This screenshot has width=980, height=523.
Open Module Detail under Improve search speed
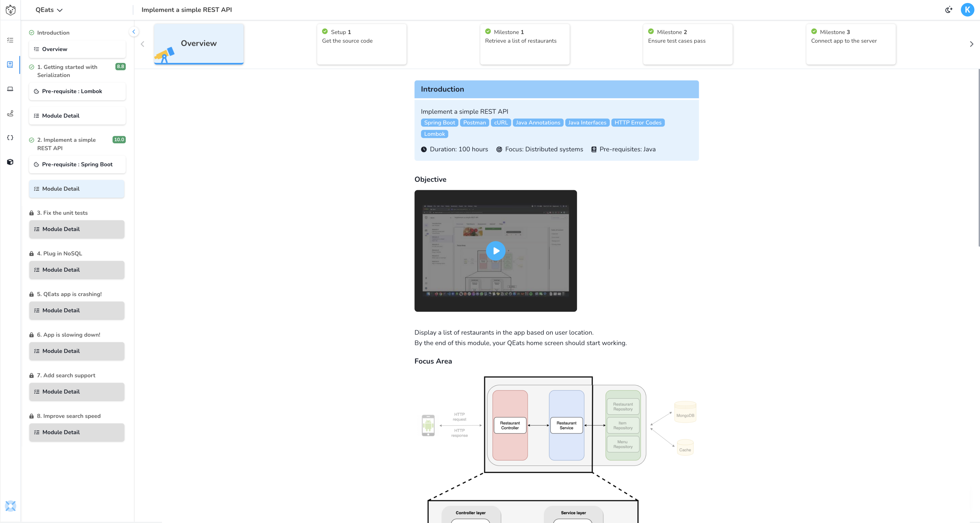[76, 433]
